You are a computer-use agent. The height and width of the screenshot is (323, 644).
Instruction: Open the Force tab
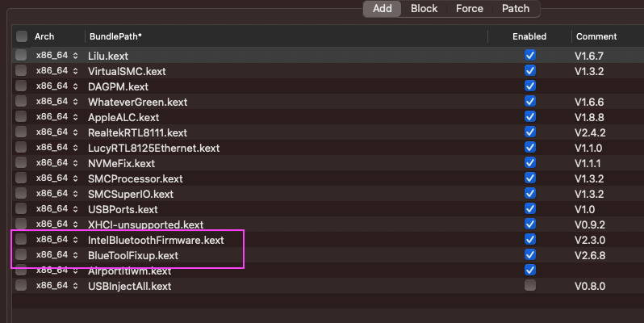click(x=469, y=9)
